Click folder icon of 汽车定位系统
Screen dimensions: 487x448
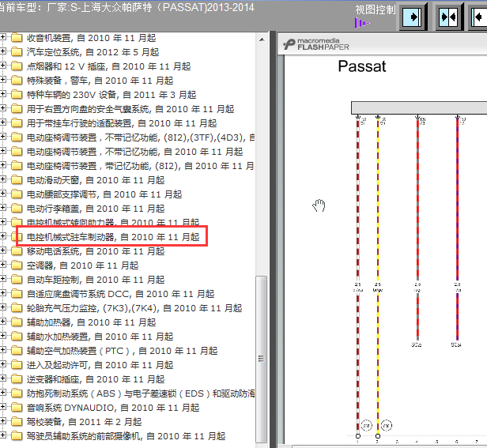(x=17, y=52)
